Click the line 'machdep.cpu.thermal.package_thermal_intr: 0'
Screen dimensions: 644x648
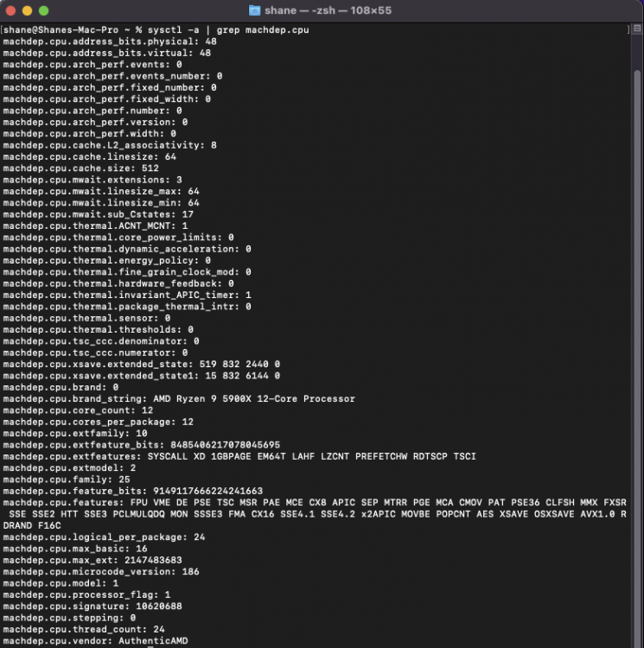pos(127,307)
